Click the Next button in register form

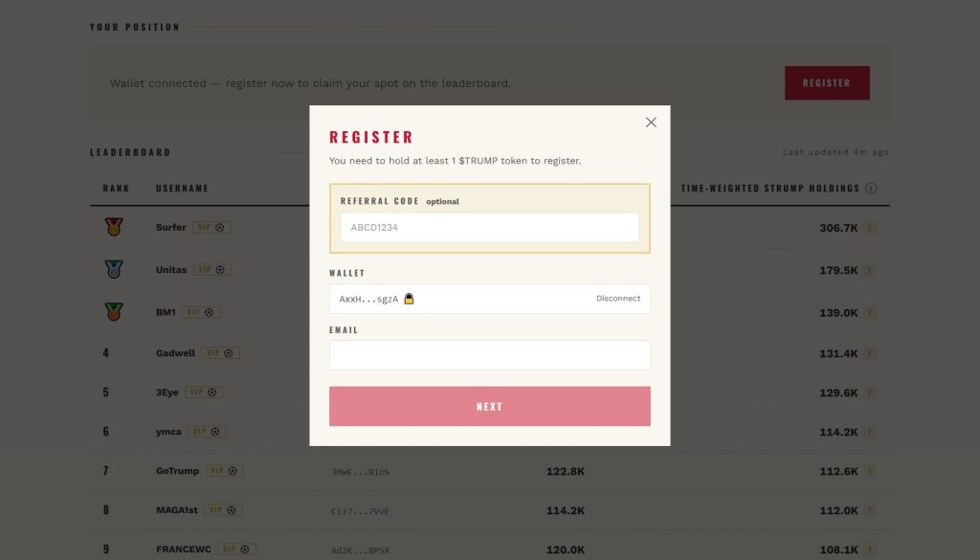click(489, 406)
